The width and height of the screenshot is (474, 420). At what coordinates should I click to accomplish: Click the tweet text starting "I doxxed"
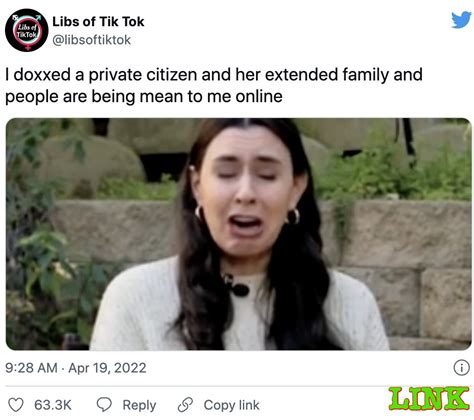tap(214, 85)
